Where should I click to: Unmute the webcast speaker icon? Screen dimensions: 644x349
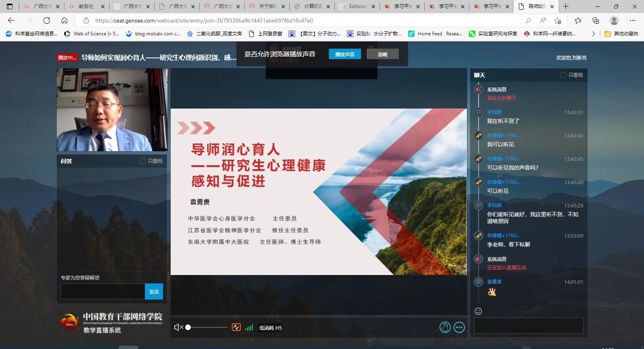tap(178, 327)
